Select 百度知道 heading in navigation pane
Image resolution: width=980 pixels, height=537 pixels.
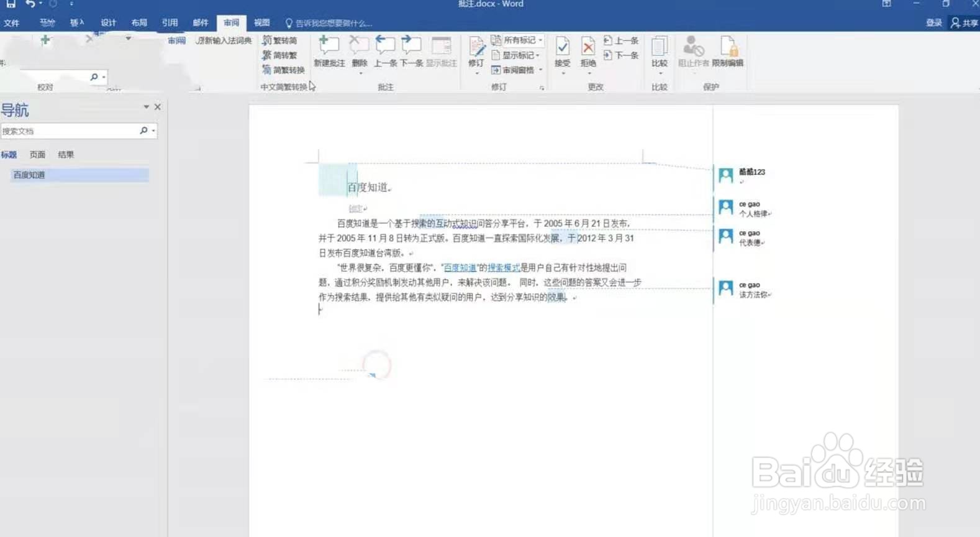[x=79, y=175]
